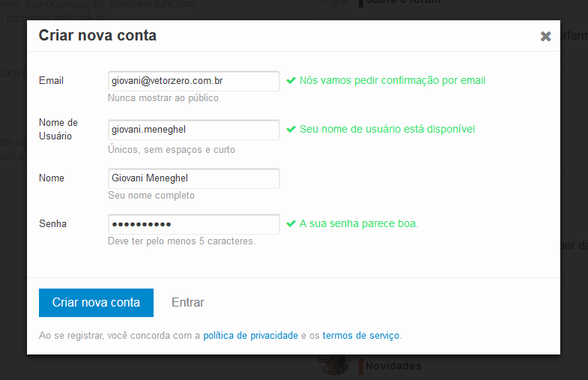Image resolution: width=588 pixels, height=380 pixels.
Task: Click the Entrar button
Action: pyautogui.click(x=188, y=303)
